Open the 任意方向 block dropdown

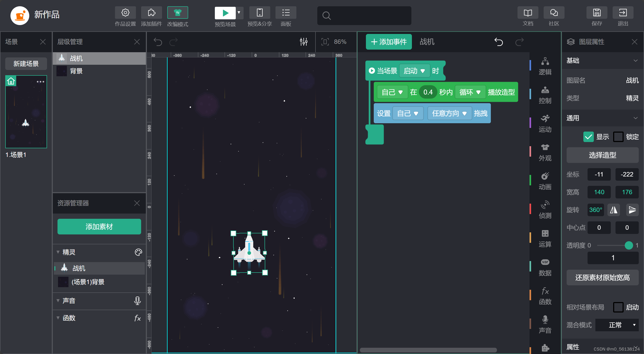pyautogui.click(x=449, y=113)
